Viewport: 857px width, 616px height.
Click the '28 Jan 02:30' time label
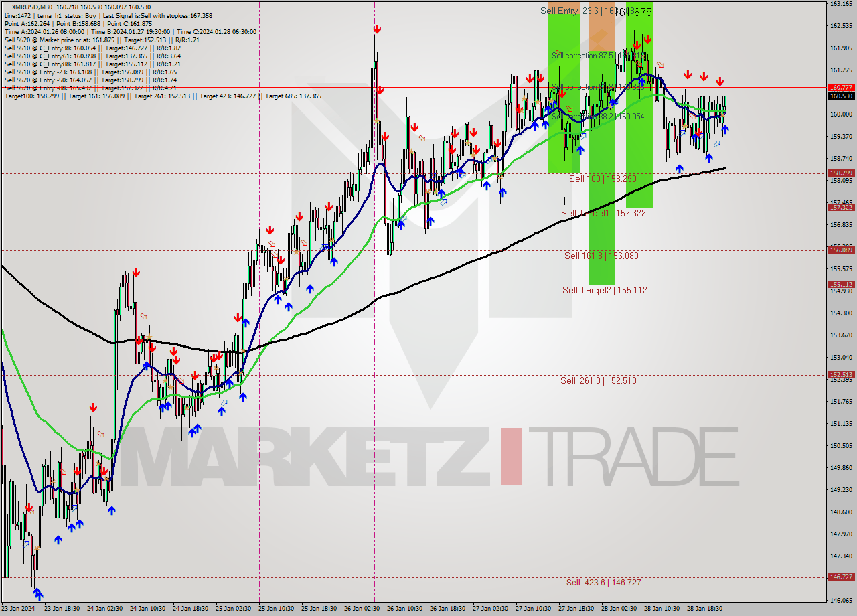click(619, 609)
